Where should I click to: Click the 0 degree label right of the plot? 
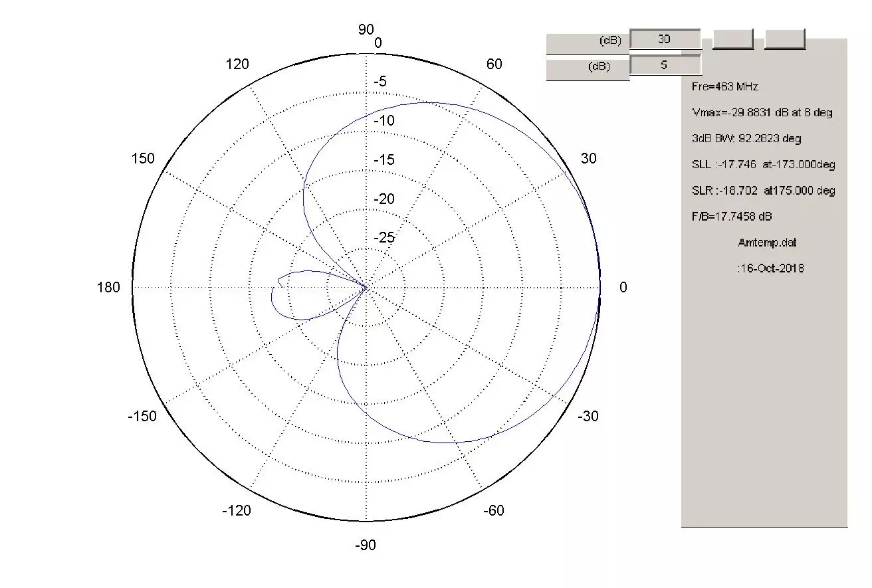(x=623, y=287)
